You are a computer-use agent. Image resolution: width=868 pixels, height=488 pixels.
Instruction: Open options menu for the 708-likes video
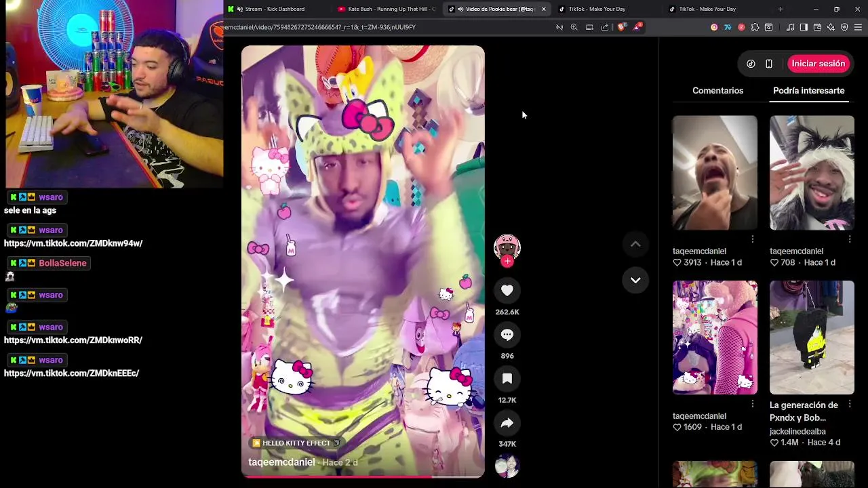click(x=850, y=239)
